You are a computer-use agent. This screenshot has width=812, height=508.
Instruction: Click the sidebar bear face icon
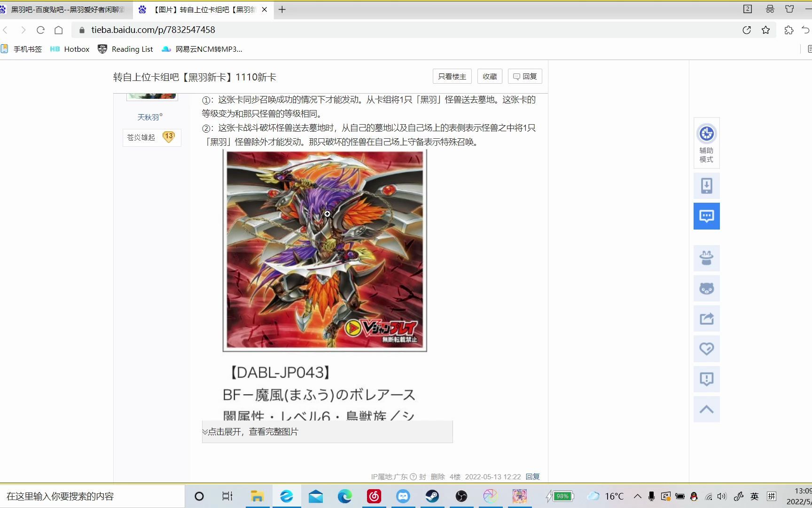[x=706, y=288]
